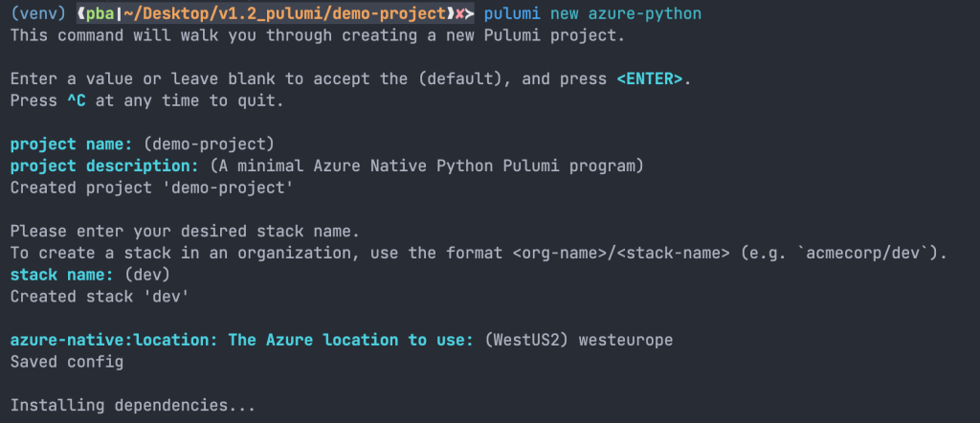Click the red x status symbol in prompt
The image size is (980, 423).
(x=460, y=15)
